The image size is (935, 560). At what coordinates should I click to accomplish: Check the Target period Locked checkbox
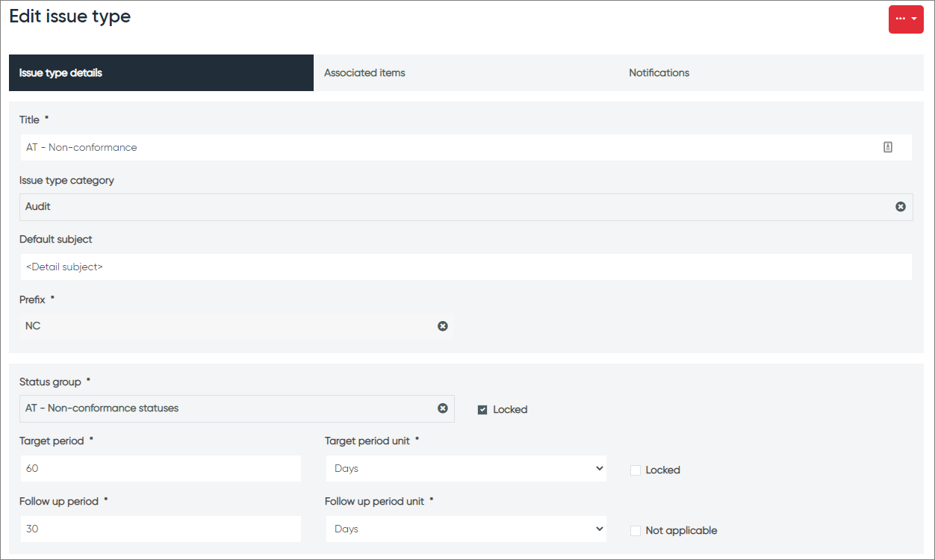click(x=636, y=470)
